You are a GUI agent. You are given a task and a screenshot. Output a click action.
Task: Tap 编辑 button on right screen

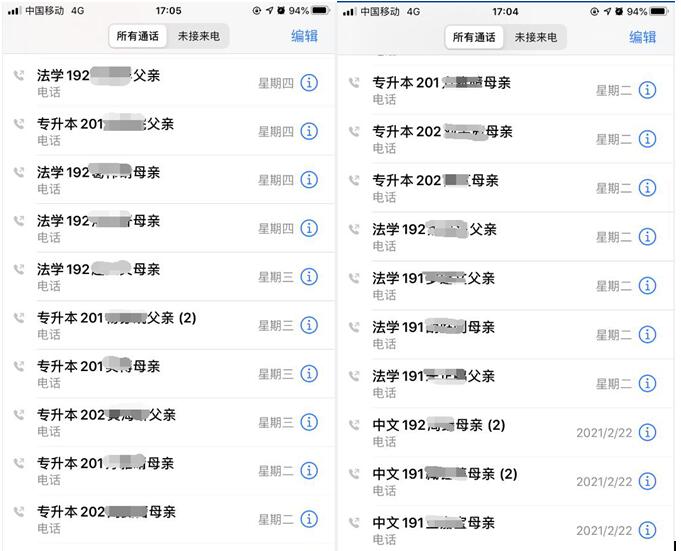click(x=642, y=37)
